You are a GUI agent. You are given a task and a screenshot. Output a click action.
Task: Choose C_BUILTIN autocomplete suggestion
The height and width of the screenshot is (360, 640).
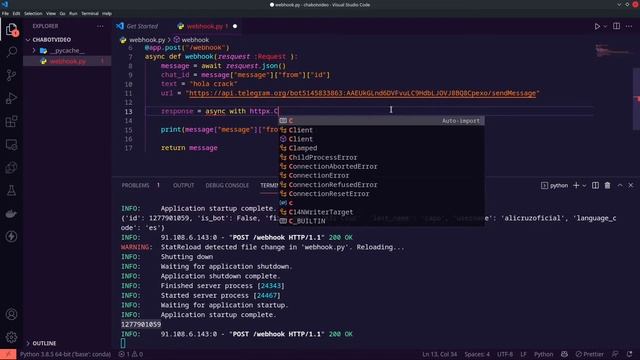coord(381,221)
